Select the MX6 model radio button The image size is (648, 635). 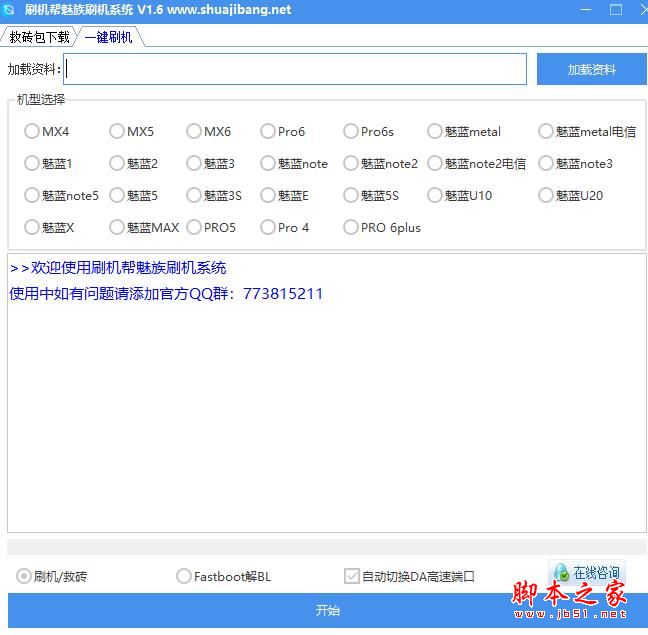pyautogui.click(x=193, y=131)
